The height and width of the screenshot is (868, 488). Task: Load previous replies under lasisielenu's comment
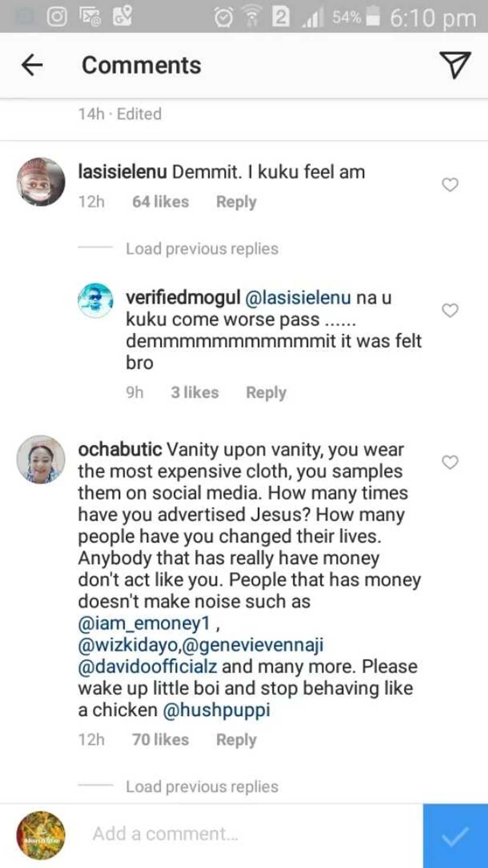point(202,248)
